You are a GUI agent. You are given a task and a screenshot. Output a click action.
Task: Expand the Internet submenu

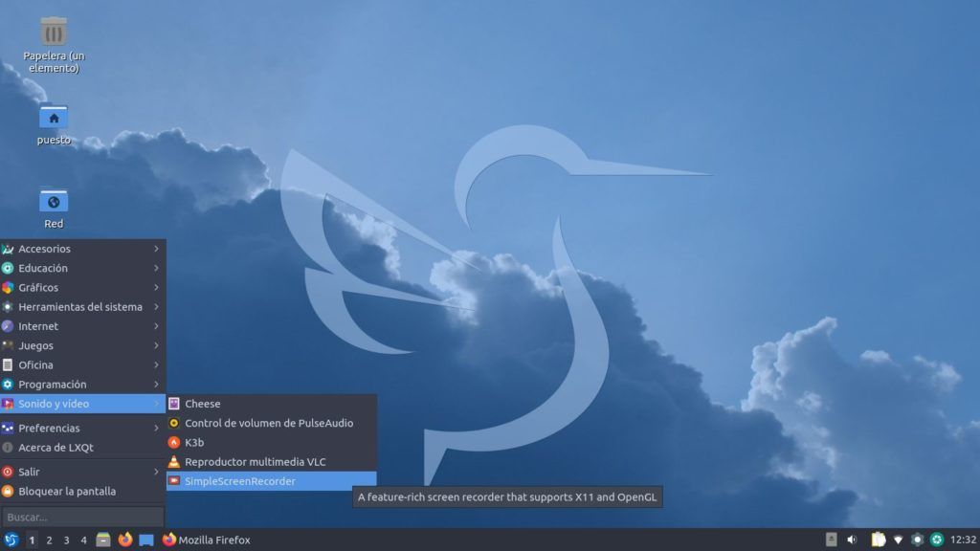pos(38,326)
